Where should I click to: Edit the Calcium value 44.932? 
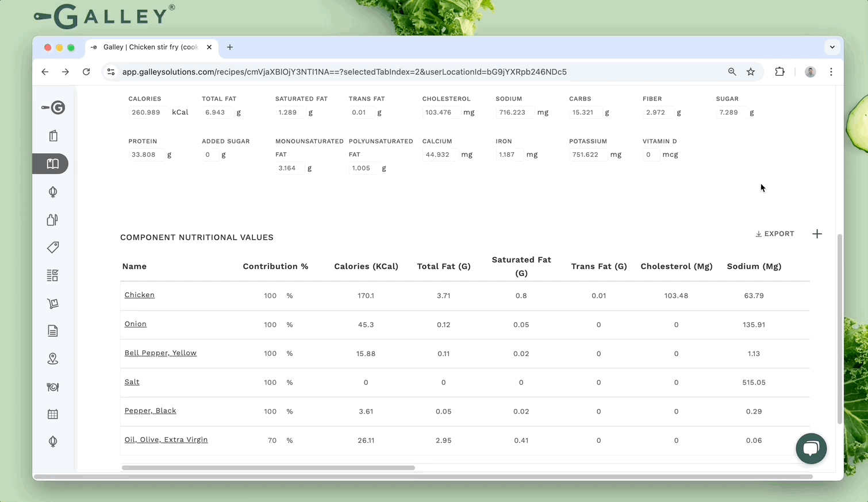[x=440, y=155]
